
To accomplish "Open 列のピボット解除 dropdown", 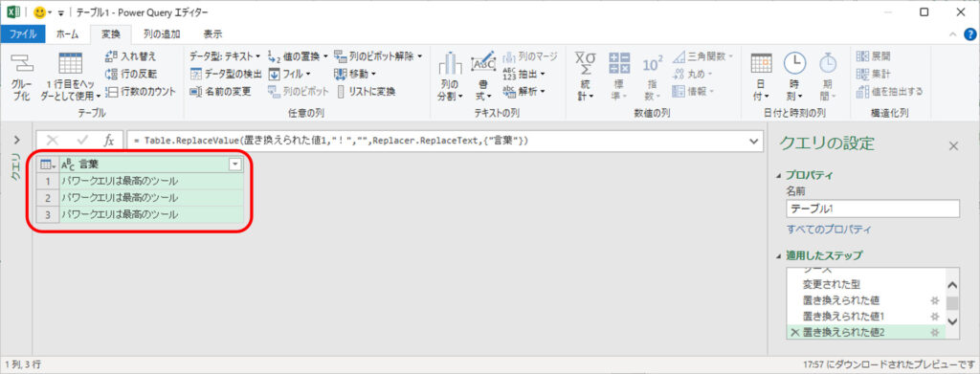I will click(x=377, y=56).
